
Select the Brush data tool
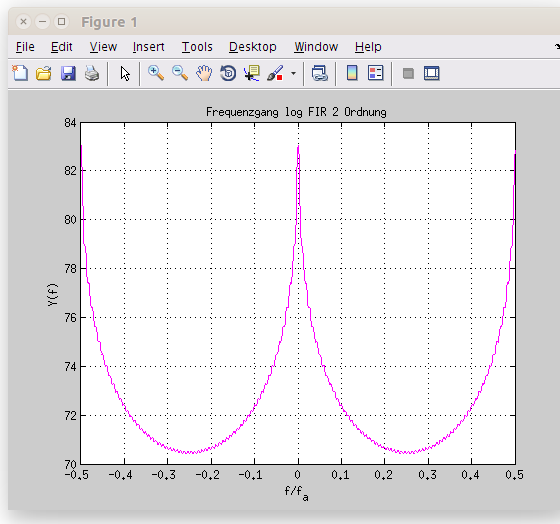click(275, 73)
